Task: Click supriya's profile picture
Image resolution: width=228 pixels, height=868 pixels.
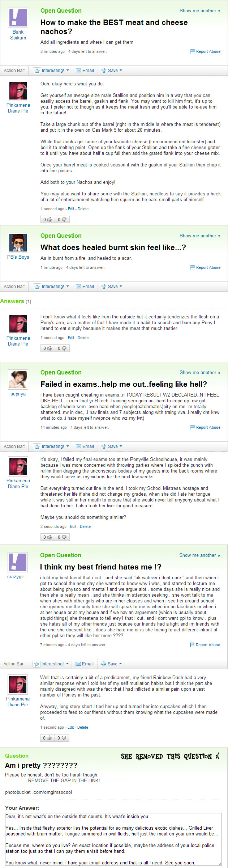Action: 18,379
